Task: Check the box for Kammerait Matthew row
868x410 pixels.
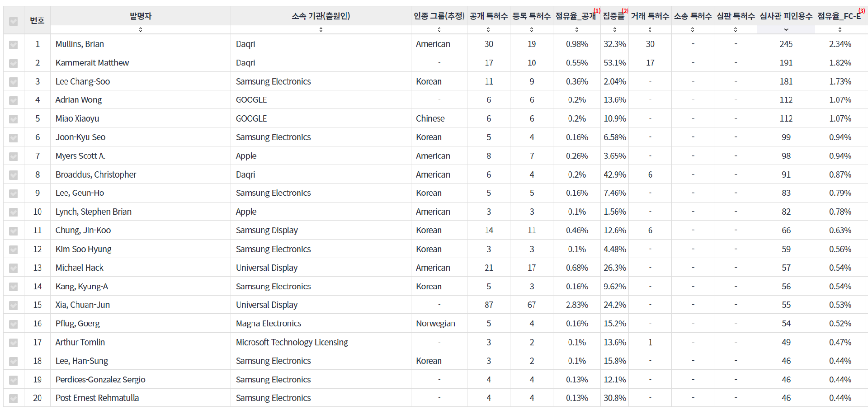Action: (14, 63)
